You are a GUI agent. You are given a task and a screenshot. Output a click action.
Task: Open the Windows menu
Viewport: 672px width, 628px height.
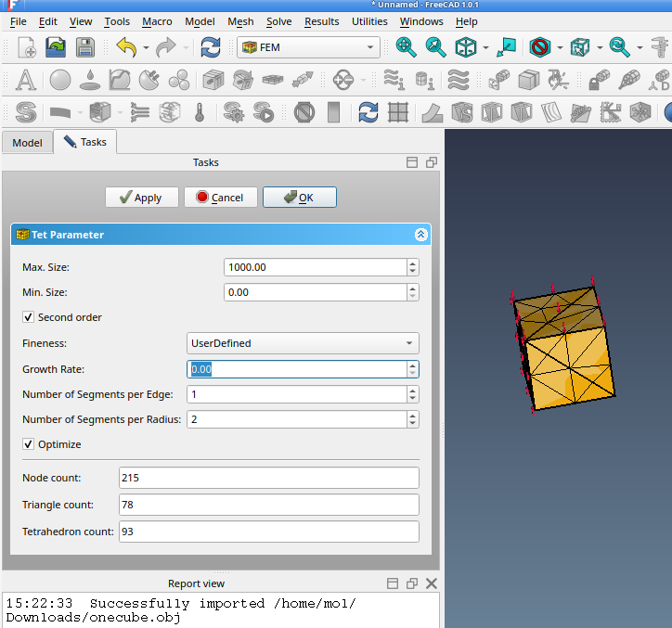click(x=421, y=21)
